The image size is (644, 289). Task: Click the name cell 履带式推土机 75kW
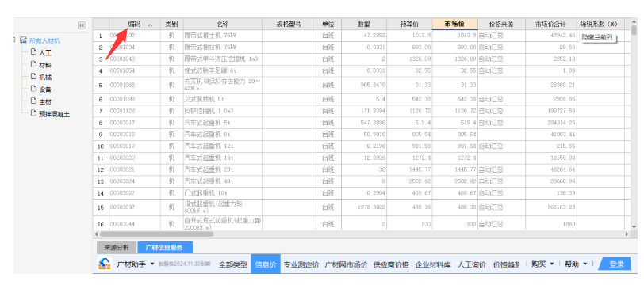(x=223, y=36)
